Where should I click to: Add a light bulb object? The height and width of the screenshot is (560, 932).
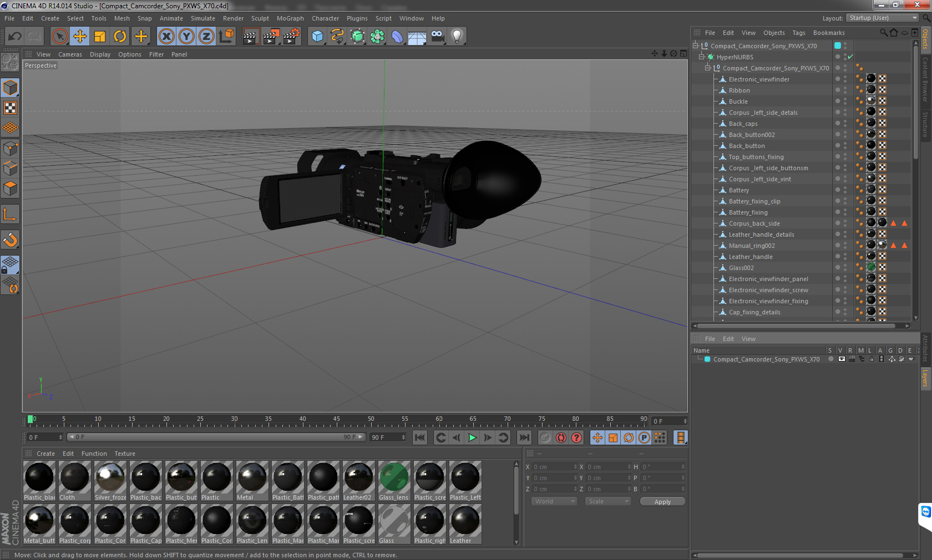pyautogui.click(x=457, y=37)
